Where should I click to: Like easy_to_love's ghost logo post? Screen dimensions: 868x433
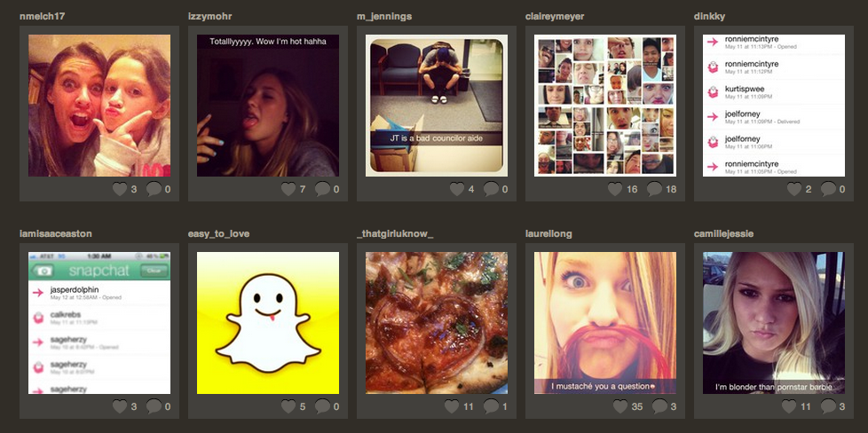288,407
